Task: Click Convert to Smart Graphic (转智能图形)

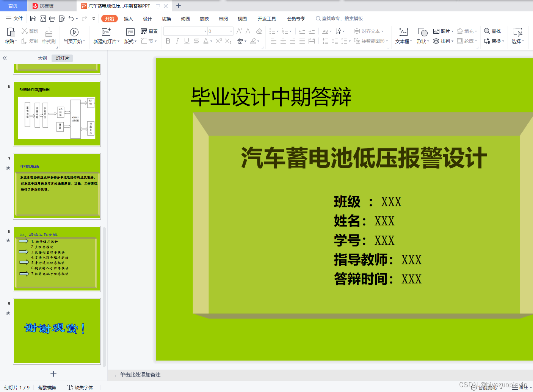Action: [371, 41]
